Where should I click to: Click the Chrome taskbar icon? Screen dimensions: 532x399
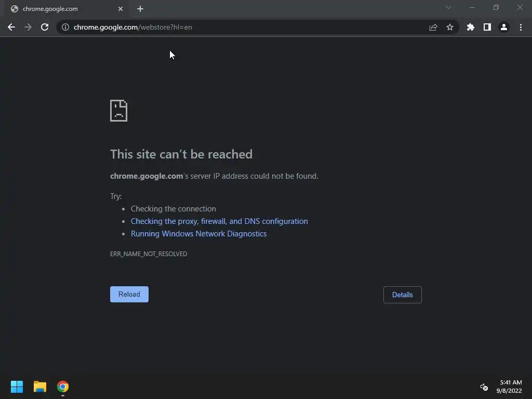63,387
